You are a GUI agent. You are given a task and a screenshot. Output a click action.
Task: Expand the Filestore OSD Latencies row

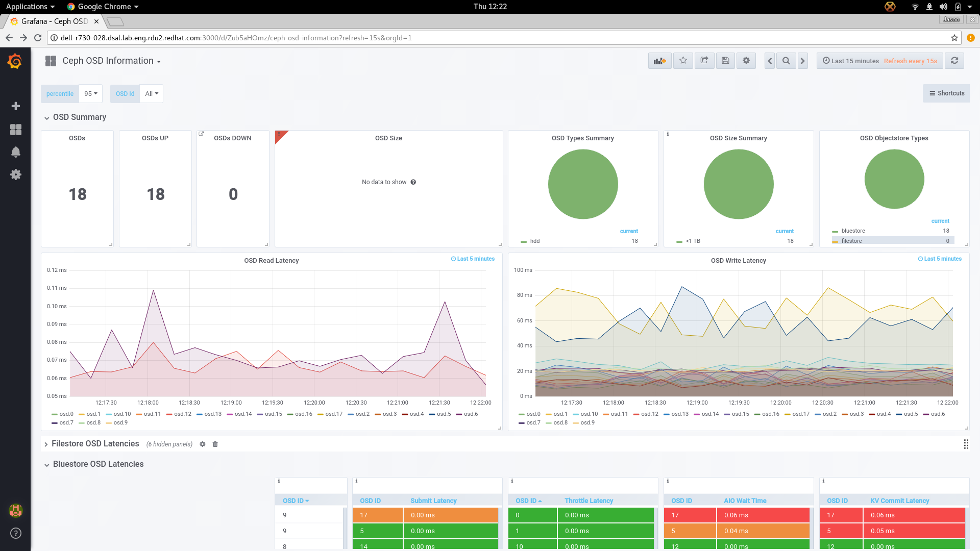point(95,444)
